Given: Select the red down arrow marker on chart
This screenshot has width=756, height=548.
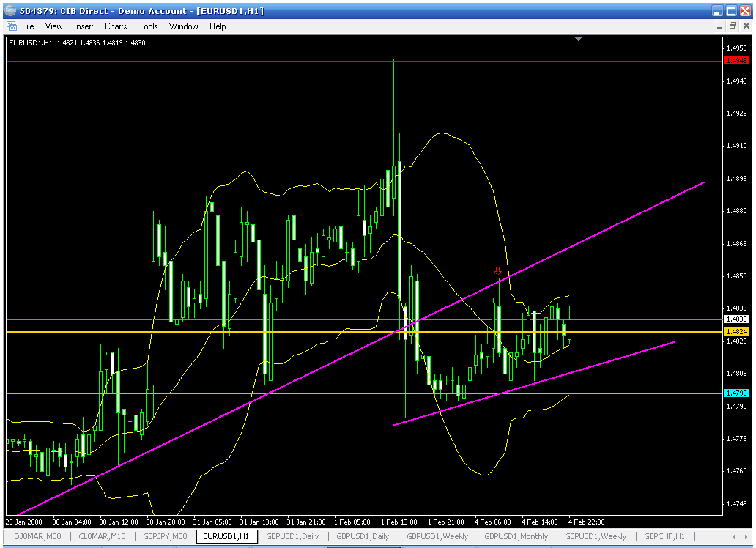Looking at the screenshot, I should tap(498, 270).
